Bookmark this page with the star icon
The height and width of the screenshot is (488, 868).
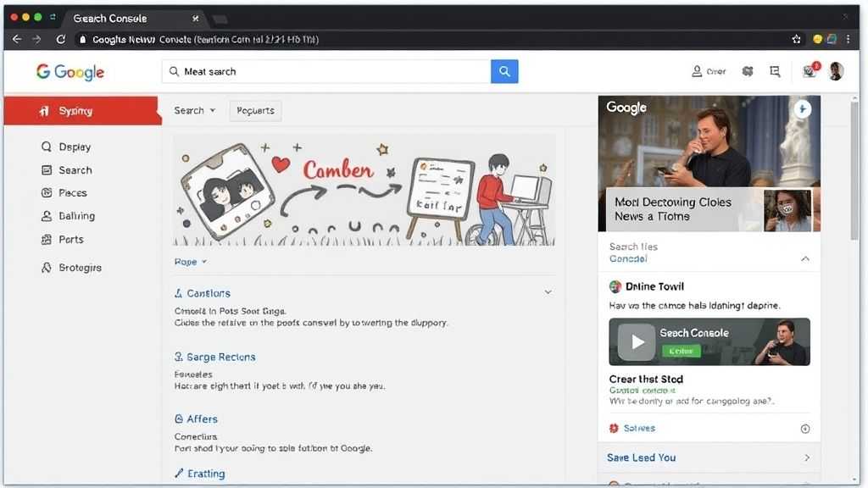click(x=796, y=39)
